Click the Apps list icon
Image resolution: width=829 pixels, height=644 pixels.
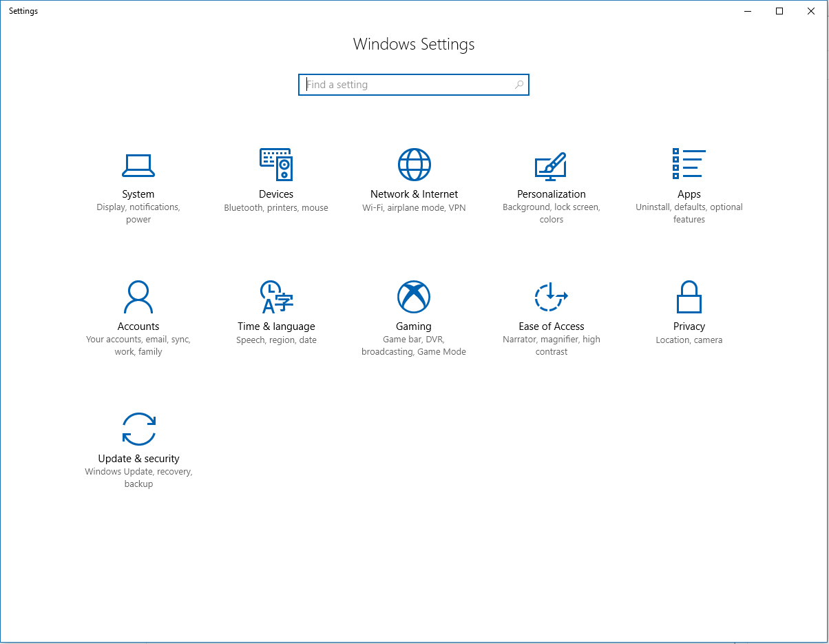689,163
